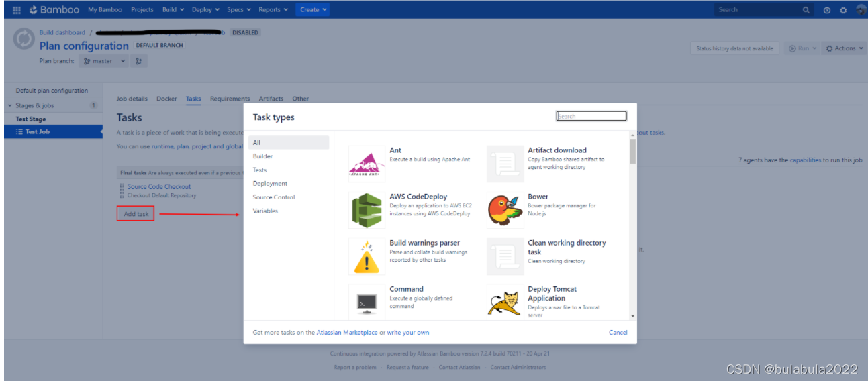Click the Report a problem footer link
868x381 pixels.
(355, 368)
